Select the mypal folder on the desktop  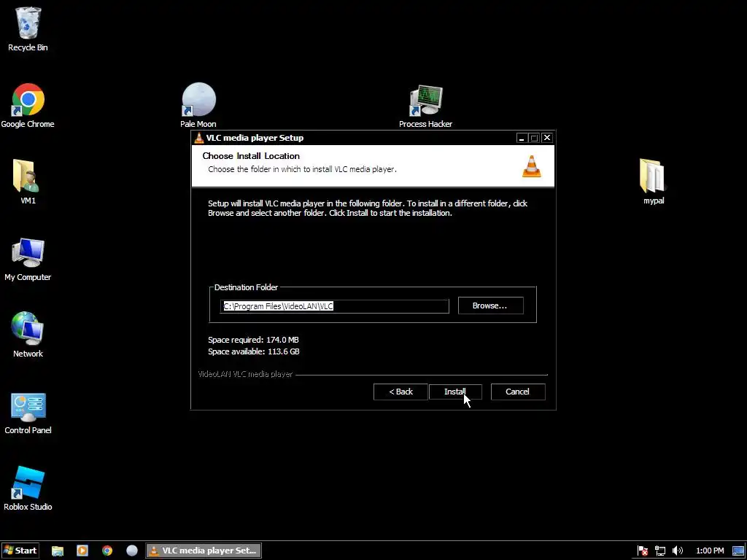[x=653, y=182]
